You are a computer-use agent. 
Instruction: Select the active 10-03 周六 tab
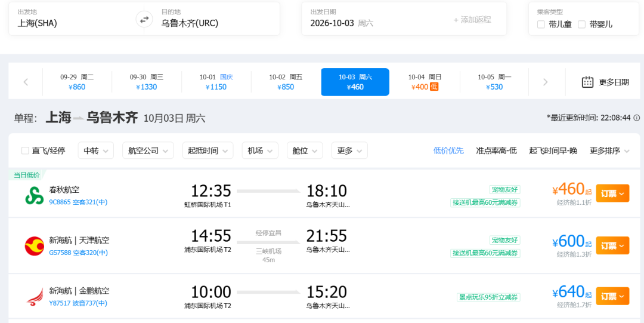tap(355, 82)
